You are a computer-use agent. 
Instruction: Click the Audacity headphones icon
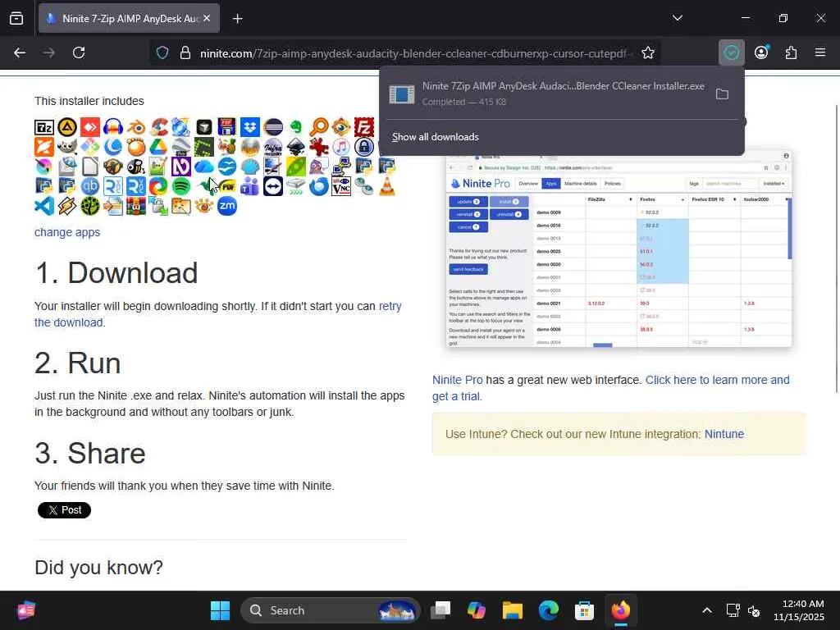coord(113,127)
